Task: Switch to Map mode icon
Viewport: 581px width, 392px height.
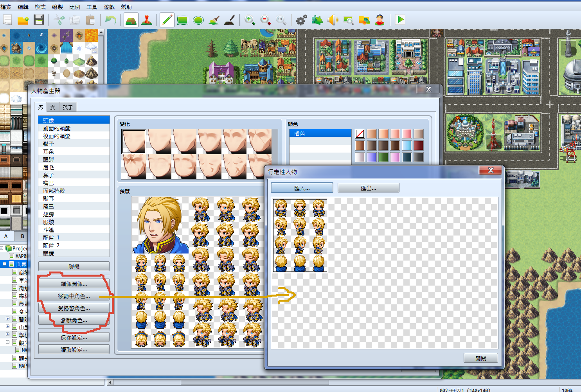Action: (131, 20)
